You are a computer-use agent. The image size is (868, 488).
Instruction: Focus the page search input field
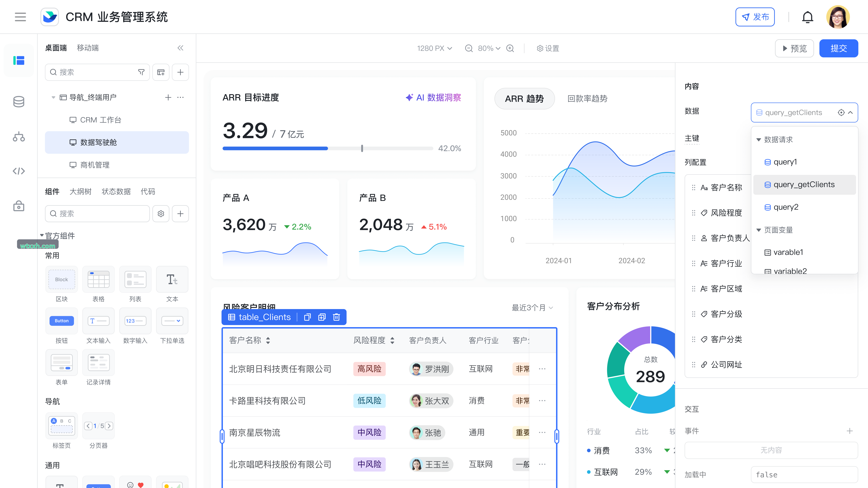[x=97, y=72]
